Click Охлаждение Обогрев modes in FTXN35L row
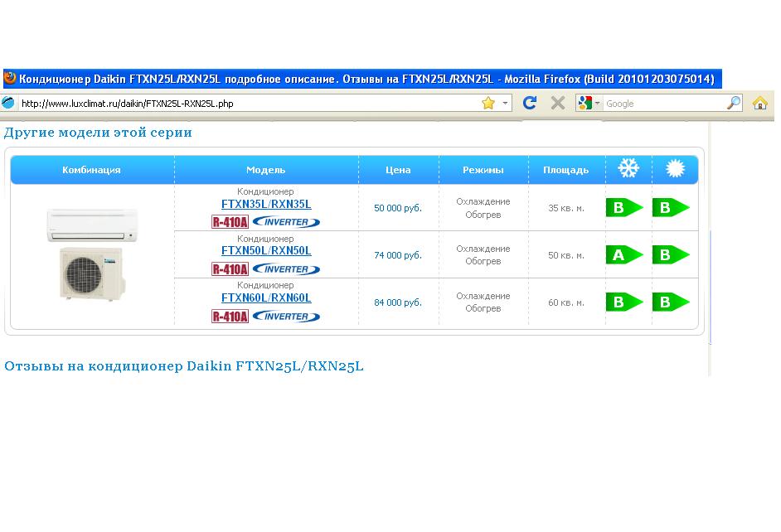 tap(483, 208)
